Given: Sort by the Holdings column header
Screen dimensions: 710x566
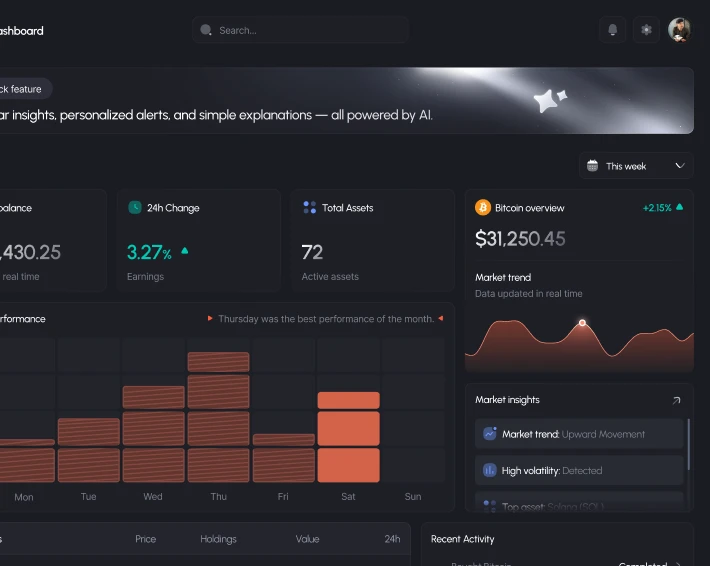Looking at the screenshot, I should click(x=218, y=539).
